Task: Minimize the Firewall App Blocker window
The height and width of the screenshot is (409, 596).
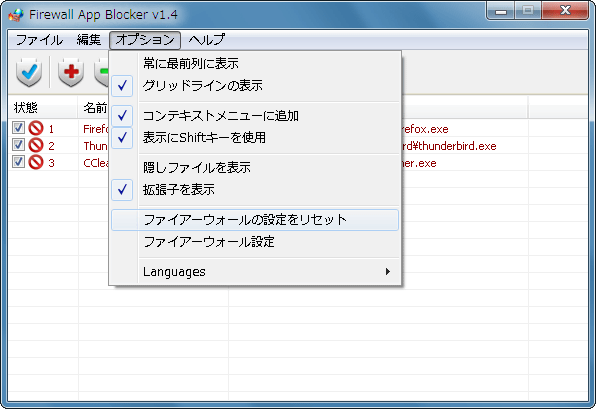Action: (501, 11)
